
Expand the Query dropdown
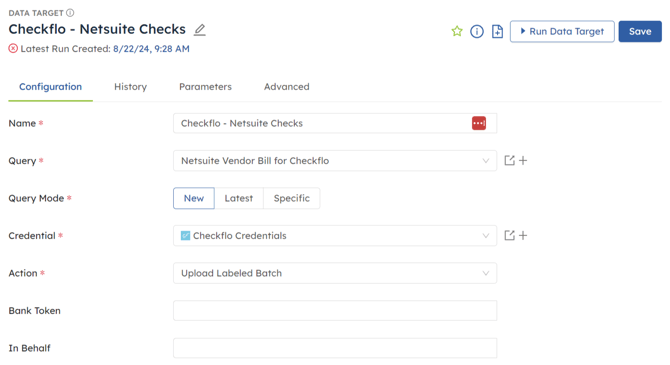coord(335,161)
